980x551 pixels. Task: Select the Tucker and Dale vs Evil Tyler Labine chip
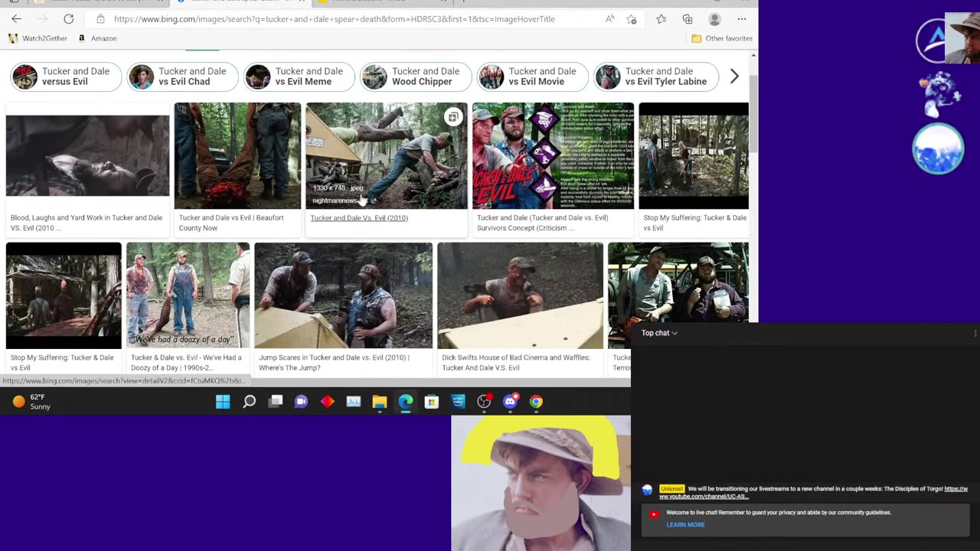point(656,77)
